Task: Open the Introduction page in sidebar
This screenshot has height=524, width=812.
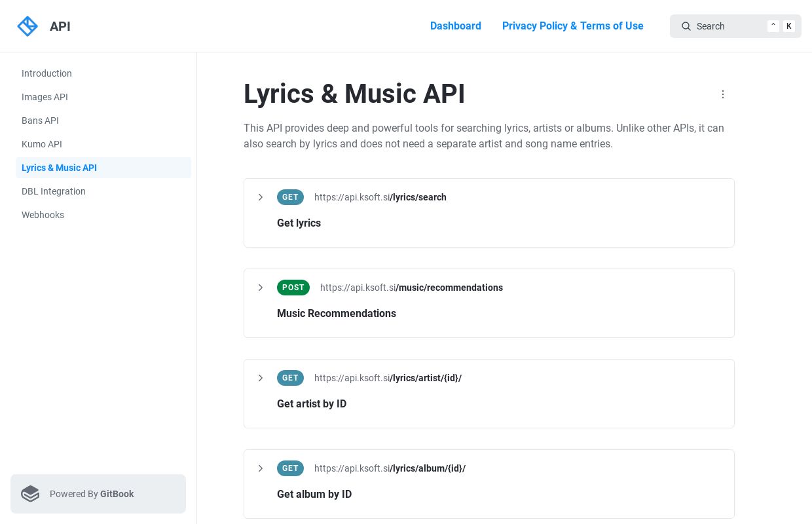Action: coord(103,73)
